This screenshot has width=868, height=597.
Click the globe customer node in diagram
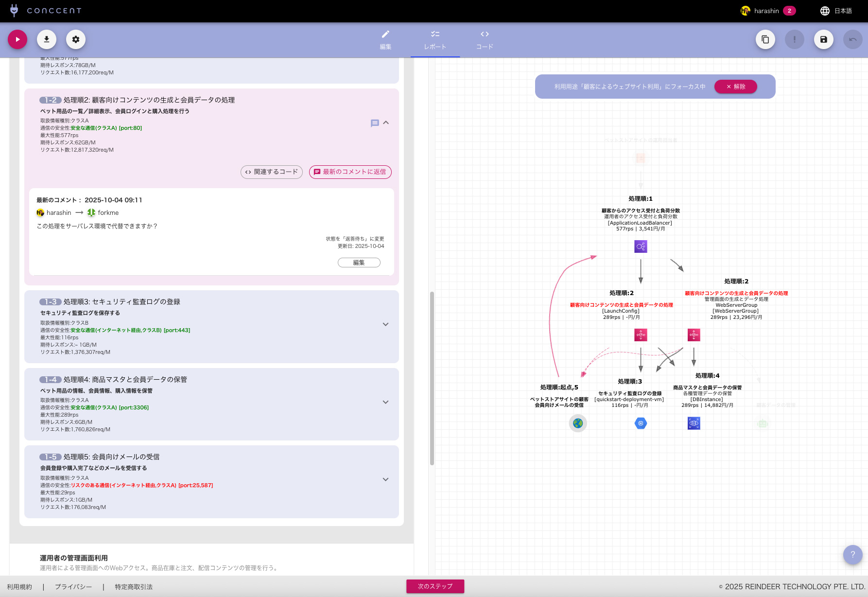(578, 423)
